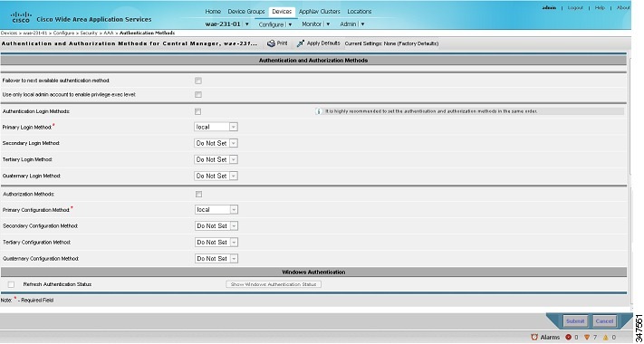Screen dimensions: 644x344
Task: Open the Tertiary Login Method dropdown
Action: tap(216, 159)
